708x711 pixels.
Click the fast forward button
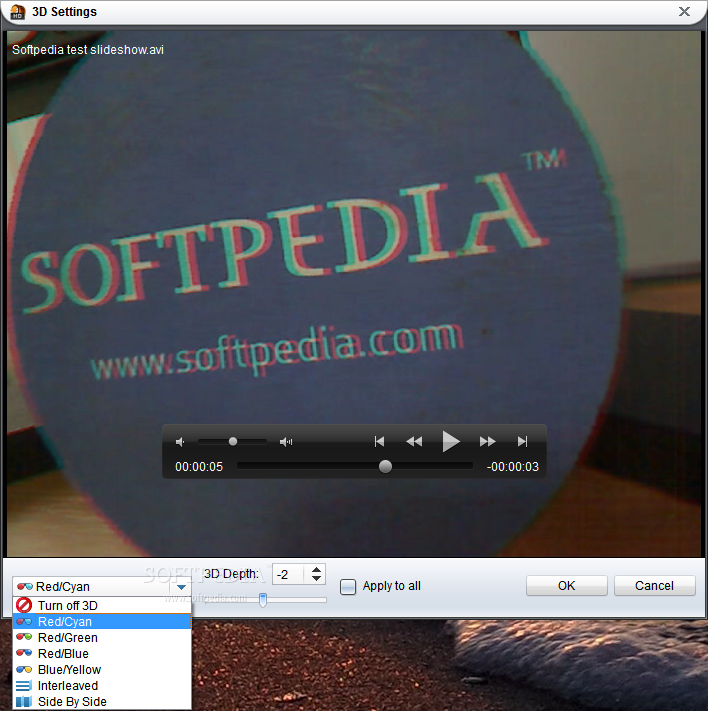pos(488,441)
